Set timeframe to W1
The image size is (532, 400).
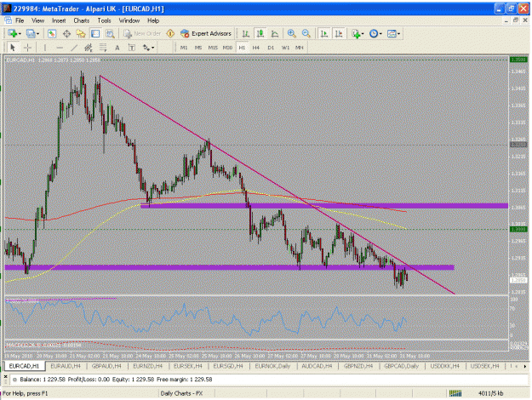(286, 48)
